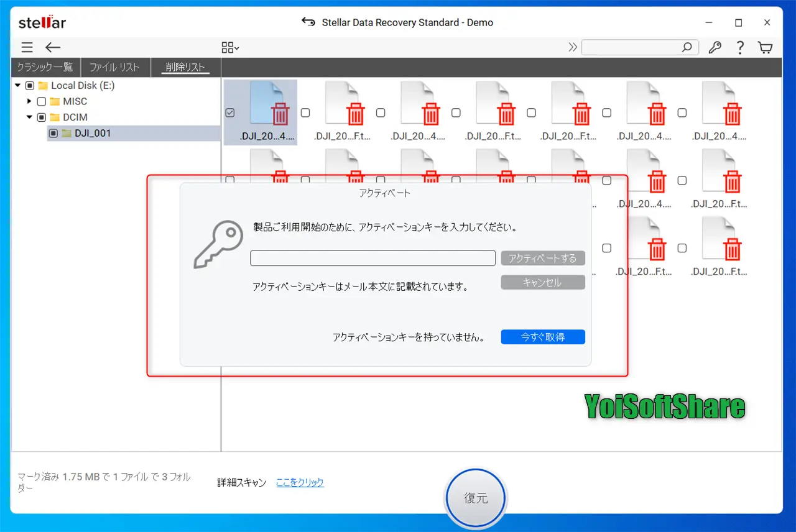This screenshot has width=796, height=532.
Task: Open the grid view mode dropdown
Action: click(x=230, y=47)
